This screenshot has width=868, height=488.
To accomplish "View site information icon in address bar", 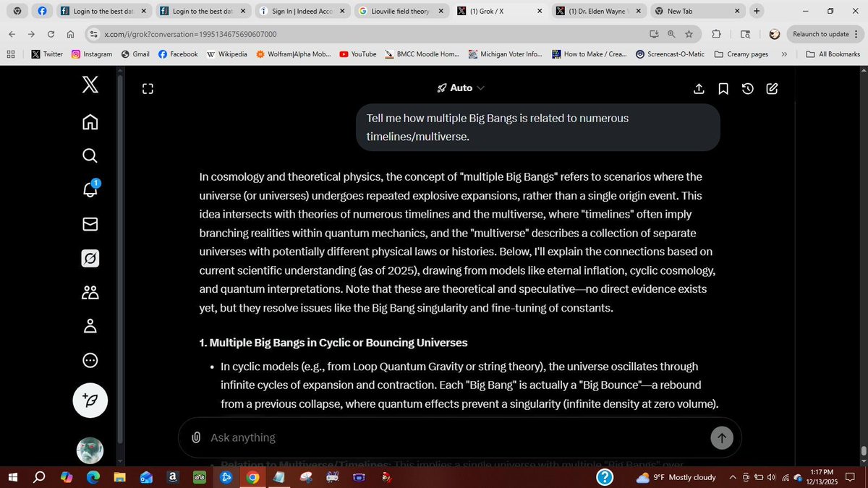I will tap(93, 34).
